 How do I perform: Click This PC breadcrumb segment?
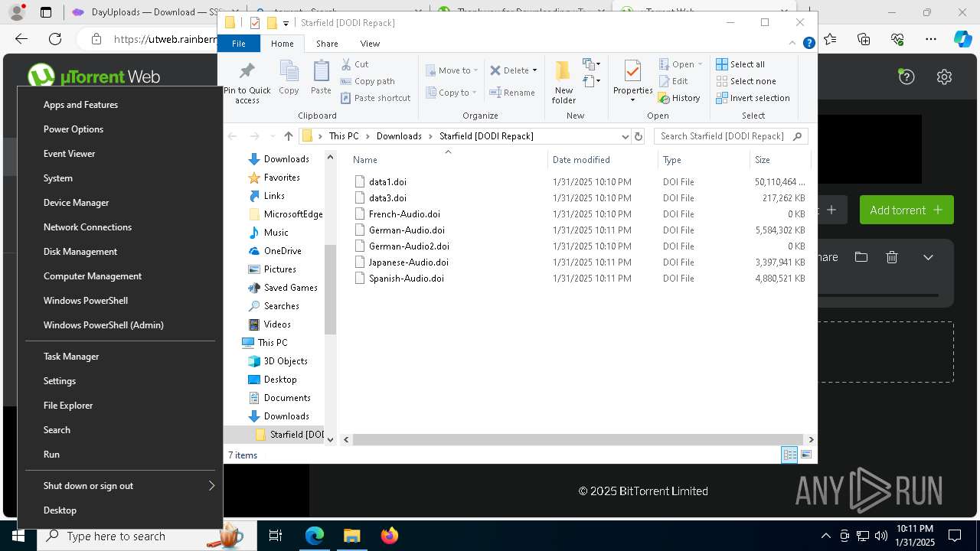tap(344, 136)
